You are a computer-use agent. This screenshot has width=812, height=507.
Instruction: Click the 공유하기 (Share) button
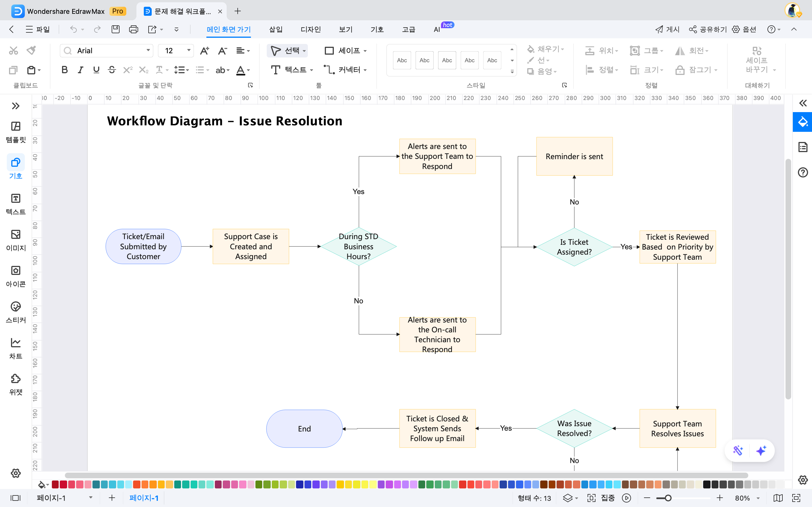coord(708,30)
